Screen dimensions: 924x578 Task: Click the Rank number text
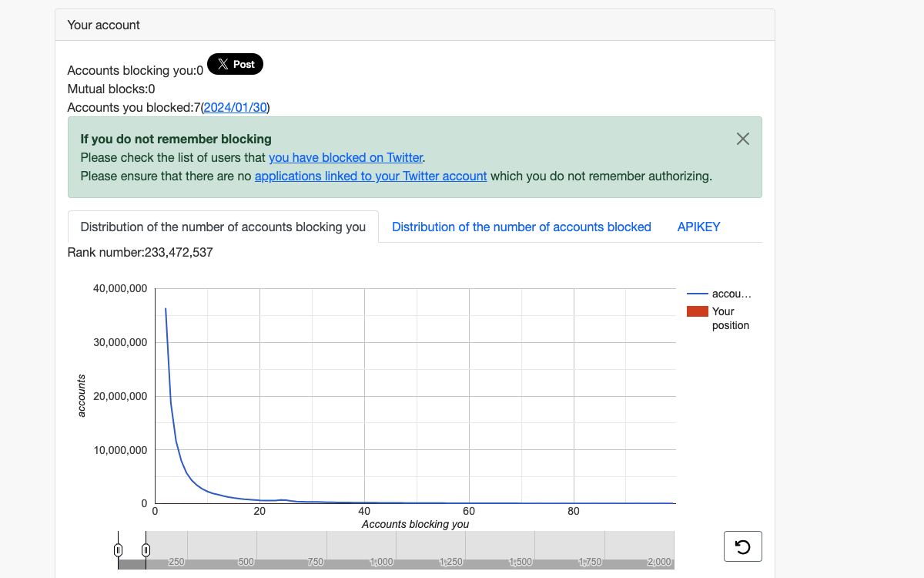(140, 252)
